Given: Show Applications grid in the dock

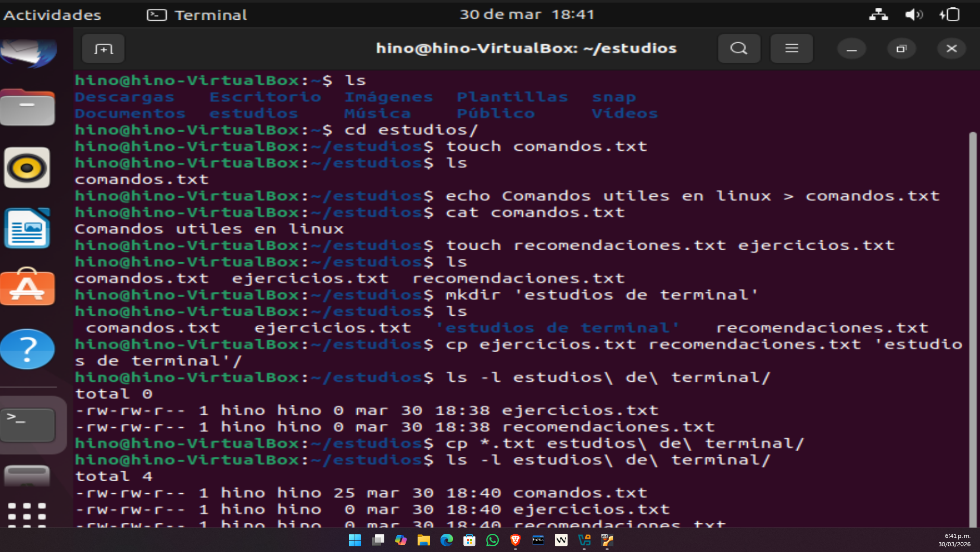Looking at the screenshot, I should pyautogui.click(x=27, y=514).
